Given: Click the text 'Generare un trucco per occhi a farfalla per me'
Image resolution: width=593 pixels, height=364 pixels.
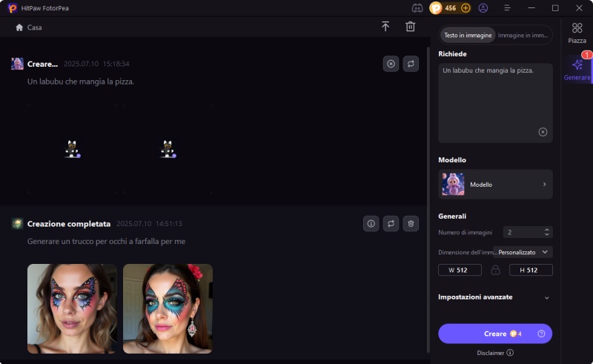Looking at the screenshot, I should pyautogui.click(x=106, y=241).
